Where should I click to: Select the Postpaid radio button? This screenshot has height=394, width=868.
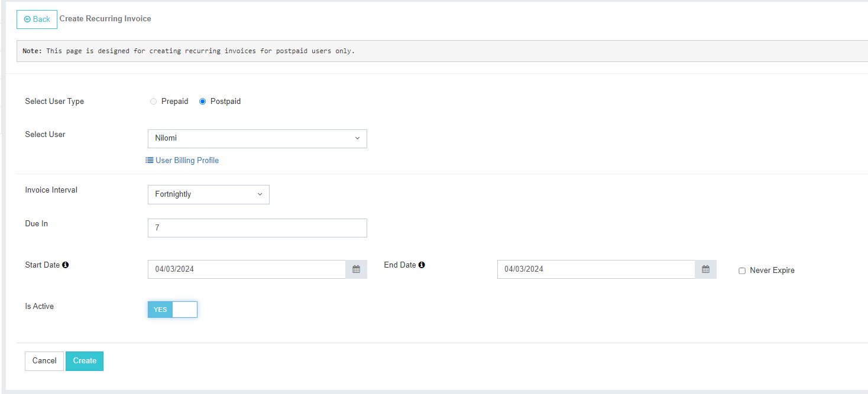[x=203, y=102]
